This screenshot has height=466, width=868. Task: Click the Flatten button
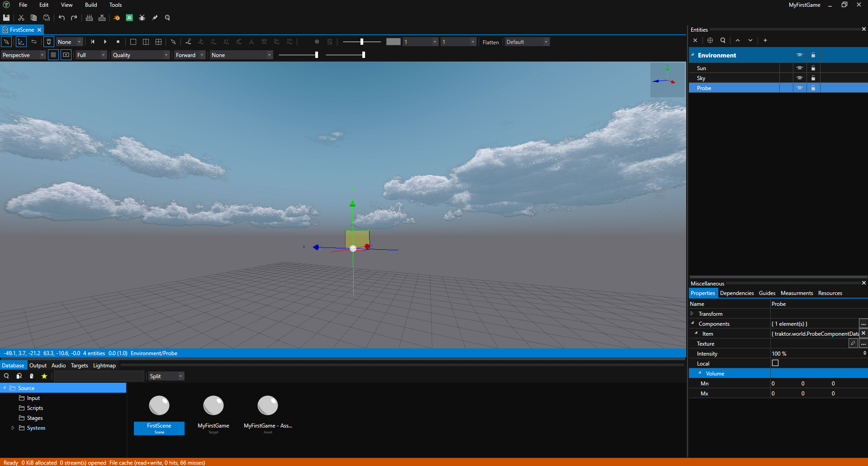(490, 42)
